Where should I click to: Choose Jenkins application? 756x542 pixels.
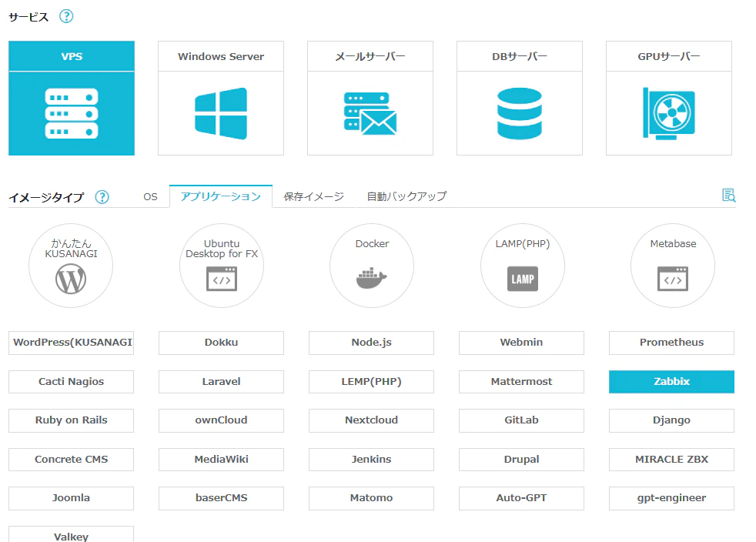coord(371,460)
